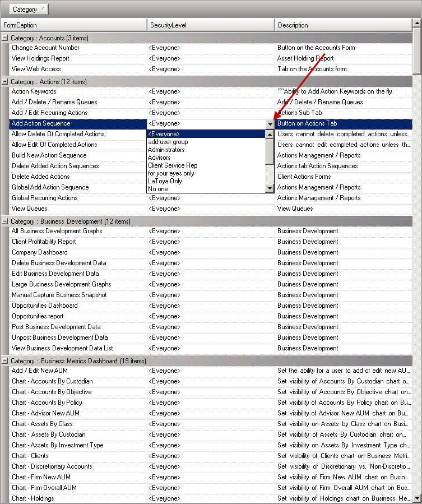Viewport: 422px width, 504px height.
Task: Select View Business Development Data List row
Action: point(211,348)
